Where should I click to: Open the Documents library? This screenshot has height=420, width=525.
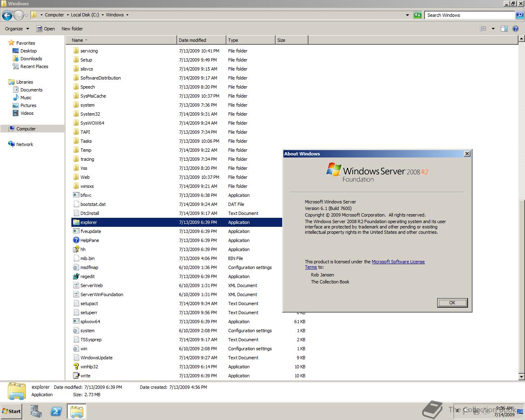pyautogui.click(x=31, y=90)
